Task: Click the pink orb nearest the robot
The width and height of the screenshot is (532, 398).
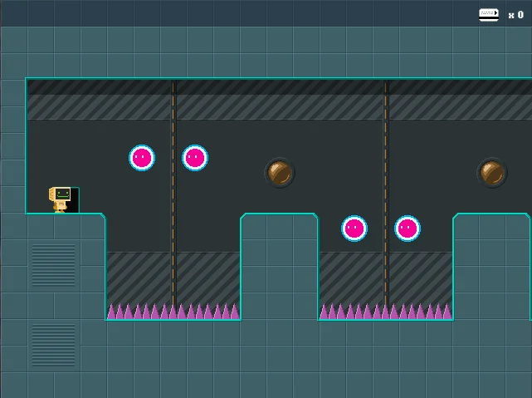Action: pyautogui.click(x=142, y=158)
